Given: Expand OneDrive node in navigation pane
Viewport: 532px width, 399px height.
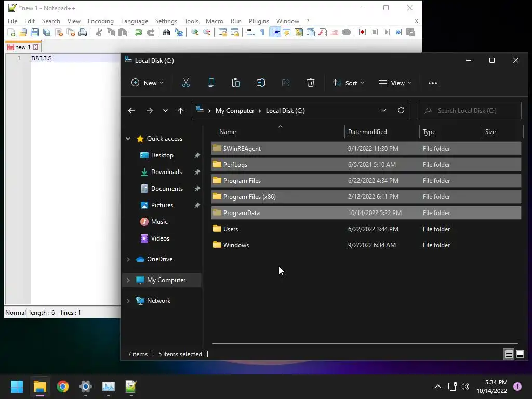Looking at the screenshot, I should coord(128,259).
